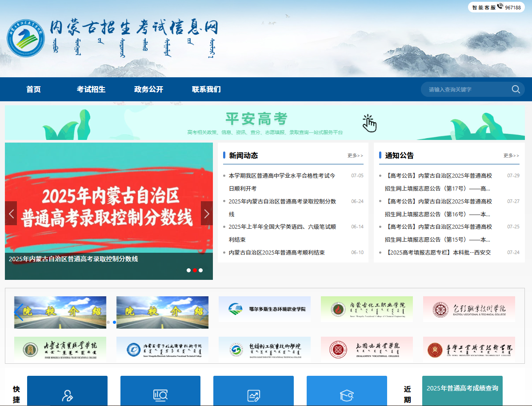The width and height of the screenshot is (532, 406).
Task: Click the graduation cap quick-link icon
Action: click(x=347, y=395)
